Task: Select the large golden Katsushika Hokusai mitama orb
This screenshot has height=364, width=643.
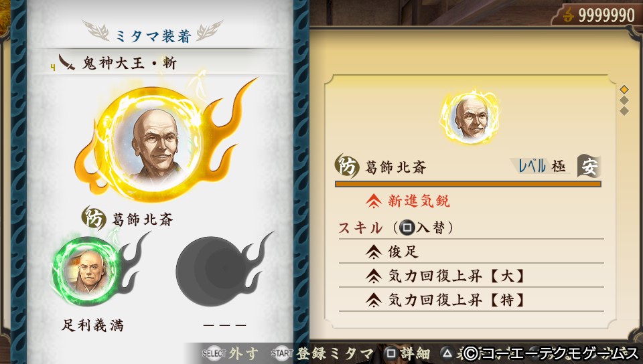Action: [155, 143]
